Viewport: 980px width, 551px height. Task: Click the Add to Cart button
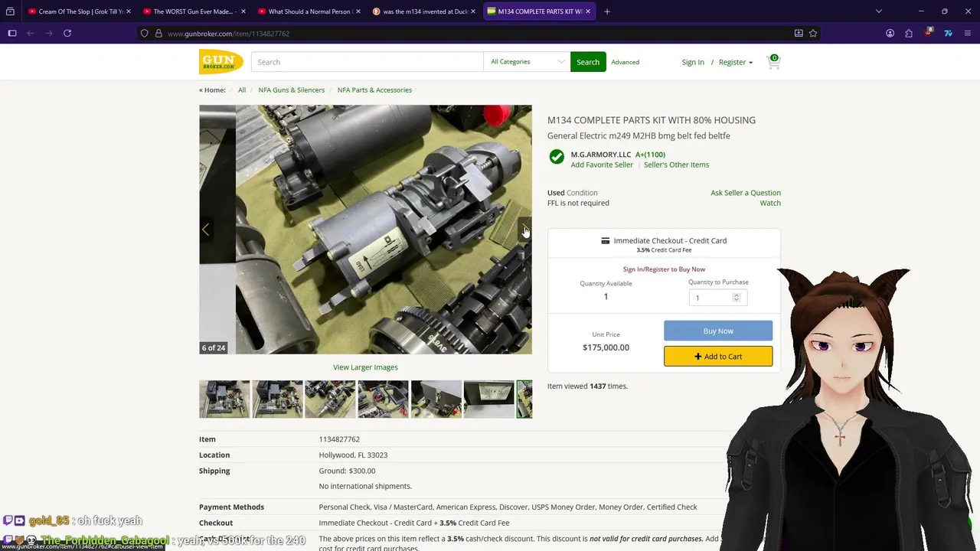(718, 356)
